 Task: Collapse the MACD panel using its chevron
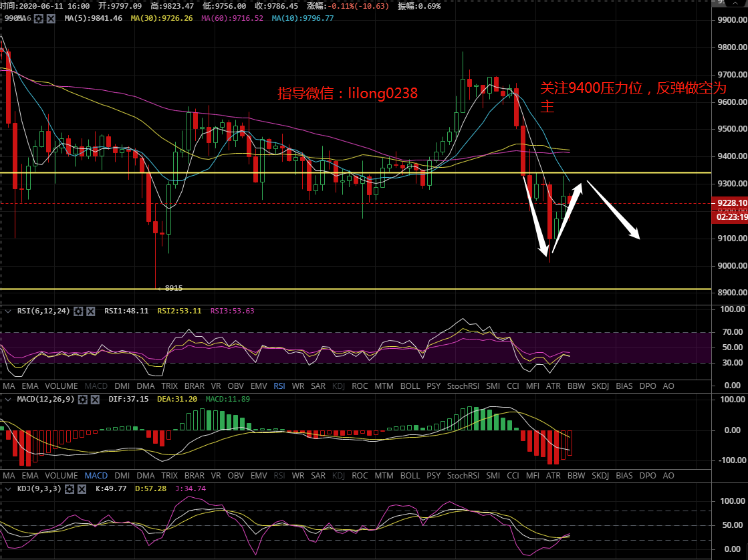pos(7,399)
